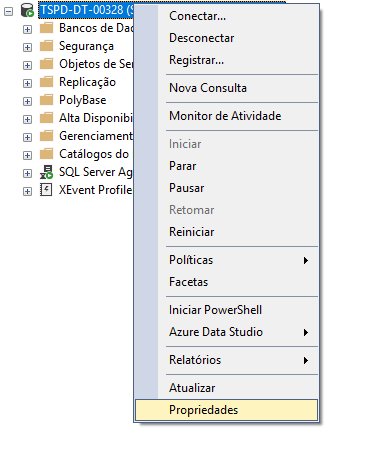Viewport: 390px width, 449px height.
Task: Expand the Replicação node
Action: tap(27, 84)
